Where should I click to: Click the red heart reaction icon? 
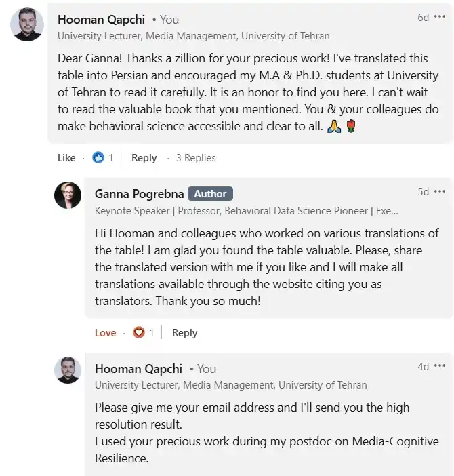pyautogui.click(x=139, y=332)
